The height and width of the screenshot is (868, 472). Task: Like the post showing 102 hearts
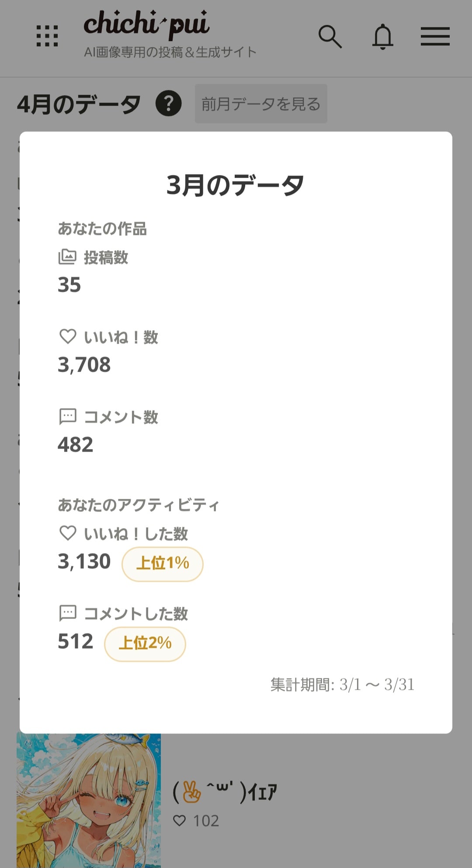tap(180, 820)
